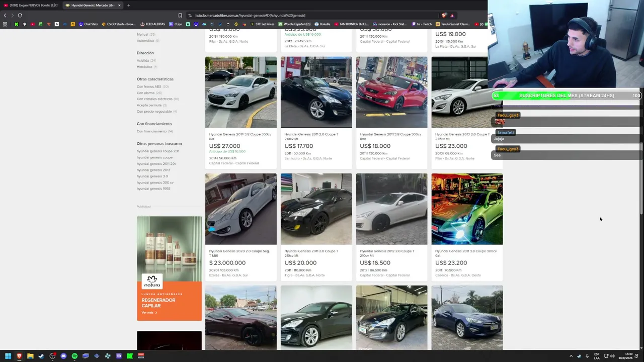The height and width of the screenshot is (362, 644).
Task: Filter by Manual transmission
Action: tap(145, 34)
